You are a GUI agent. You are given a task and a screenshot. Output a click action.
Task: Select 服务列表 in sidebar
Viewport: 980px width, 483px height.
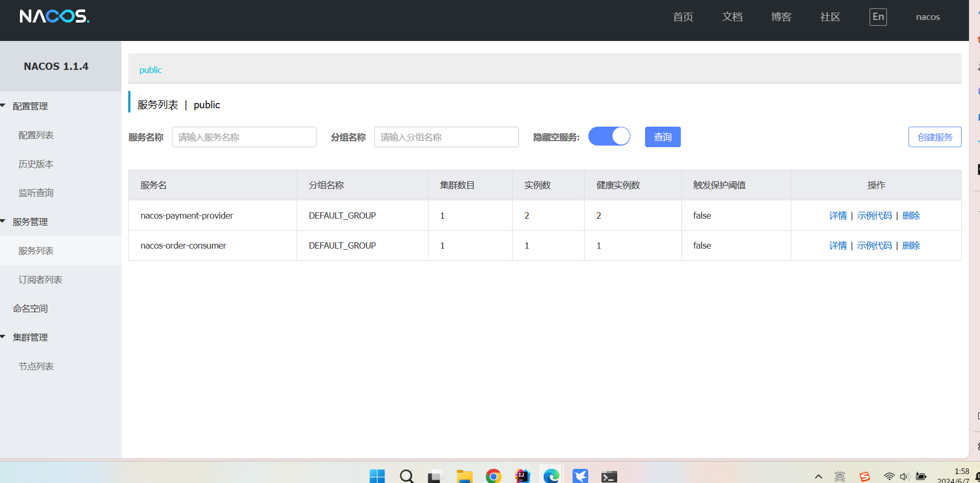tap(36, 251)
